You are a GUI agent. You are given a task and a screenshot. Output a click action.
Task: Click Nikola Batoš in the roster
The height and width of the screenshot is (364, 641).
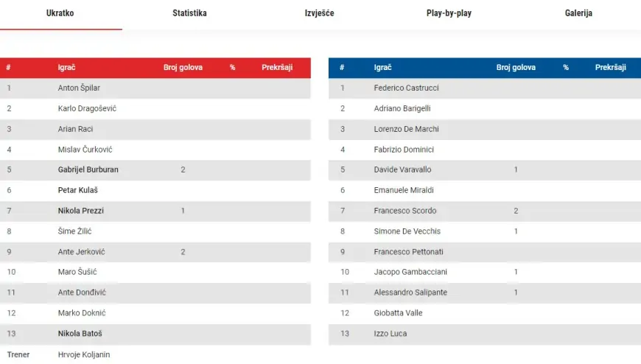(x=80, y=334)
